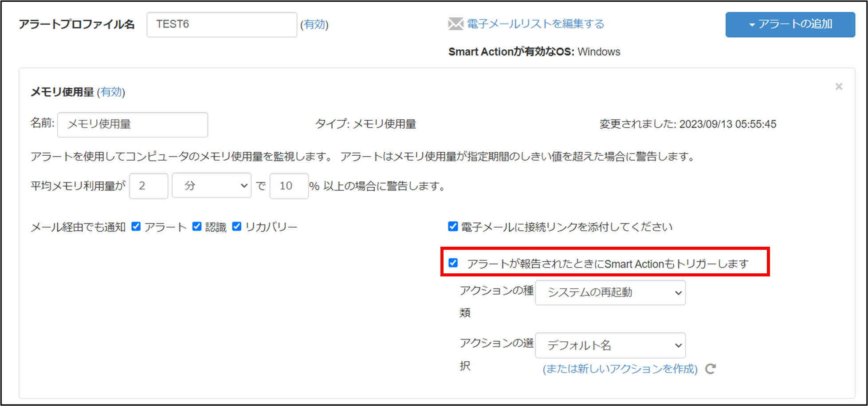Click the envelope icon beside the email list link

click(x=456, y=24)
